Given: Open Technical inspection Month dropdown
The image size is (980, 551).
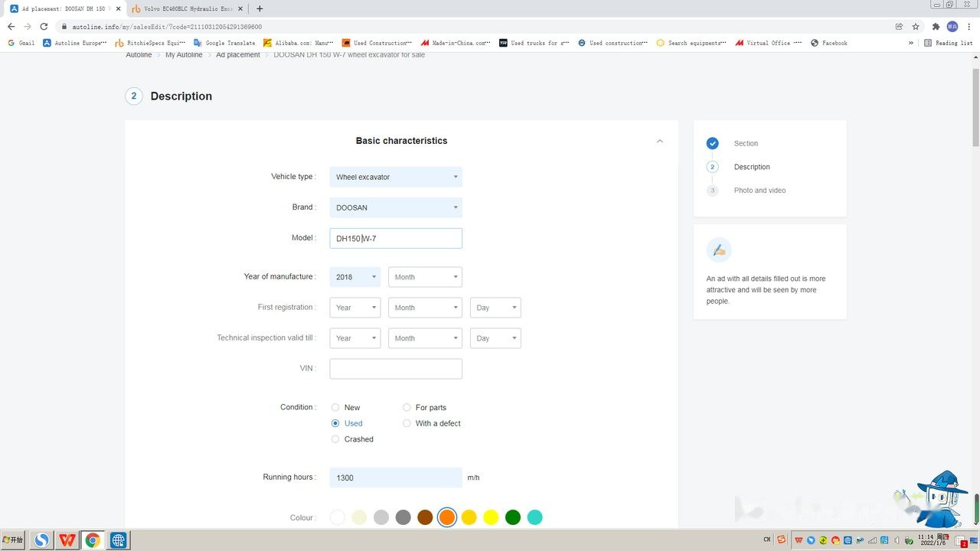Looking at the screenshot, I should click(425, 338).
